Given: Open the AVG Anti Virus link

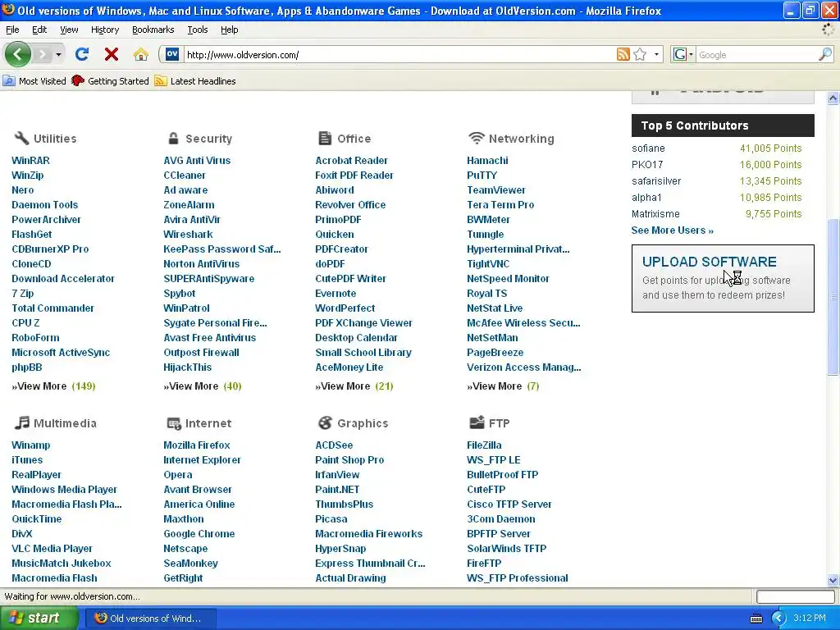Looking at the screenshot, I should tap(197, 160).
